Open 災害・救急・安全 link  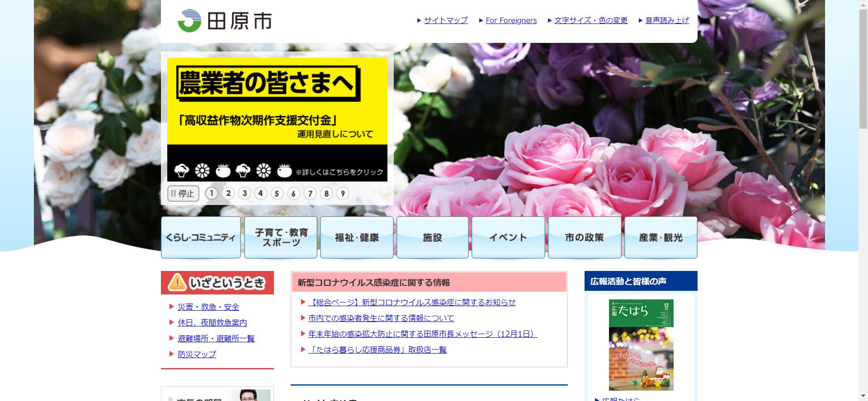(208, 307)
